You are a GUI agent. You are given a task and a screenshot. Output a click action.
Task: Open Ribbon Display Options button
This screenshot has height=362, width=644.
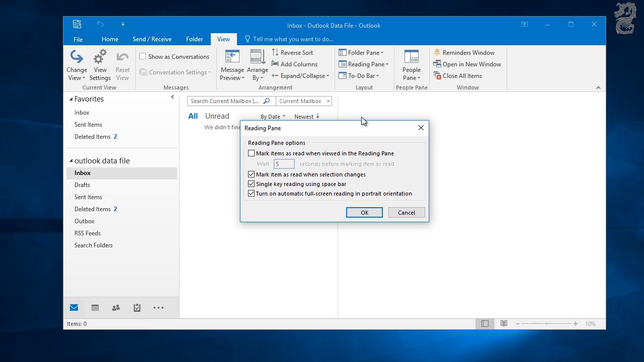pos(524,24)
